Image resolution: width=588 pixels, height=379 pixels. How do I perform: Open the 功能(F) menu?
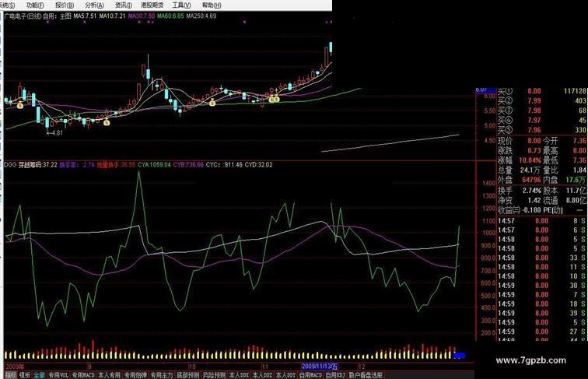point(35,5)
